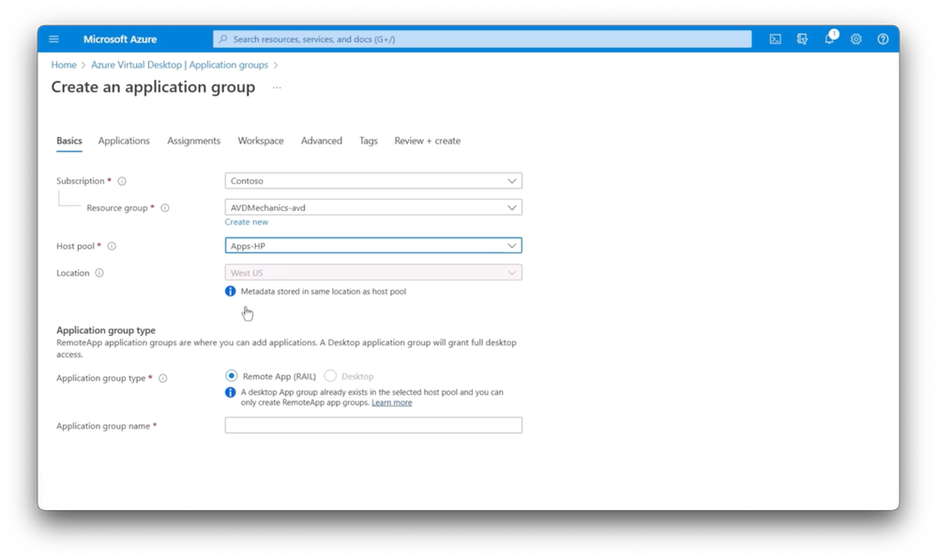Open Azure Virtual Desktop Application groups breadcrumb
Screen dimensions: 937x560
[x=179, y=65]
